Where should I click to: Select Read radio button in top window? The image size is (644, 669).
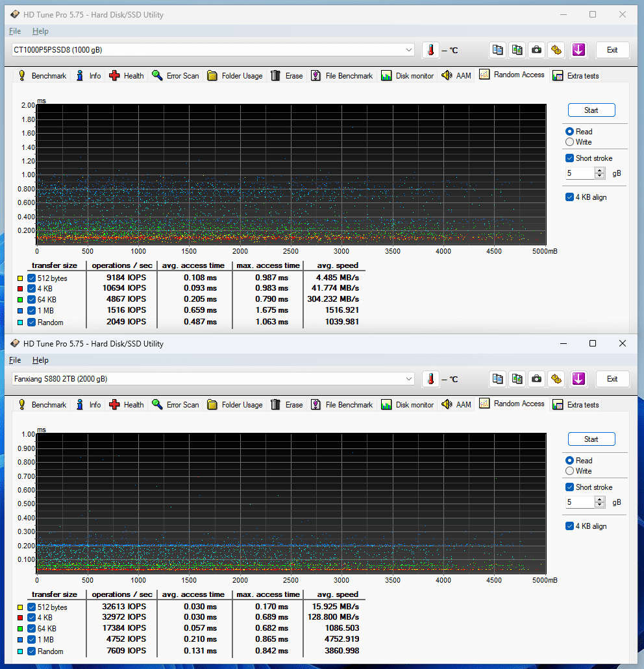coord(569,132)
